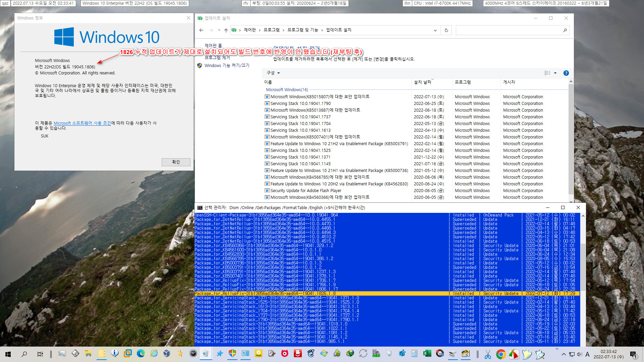Open Microsoft 소프트웨어 사용 조건 link
The image size is (644, 362).
(x=82, y=123)
